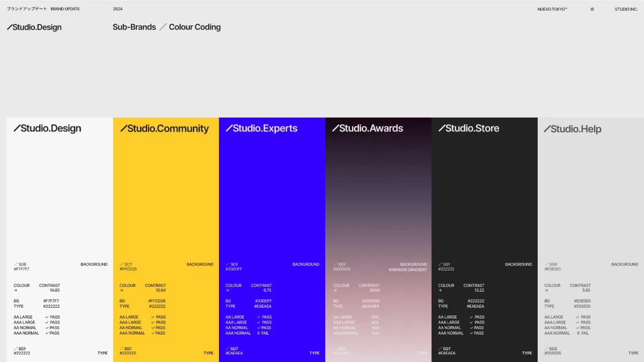Click the AA NORMAL pass checkmark in Studio.Store
Image resolution: width=644 pixels, height=362 pixels.
(x=471, y=328)
